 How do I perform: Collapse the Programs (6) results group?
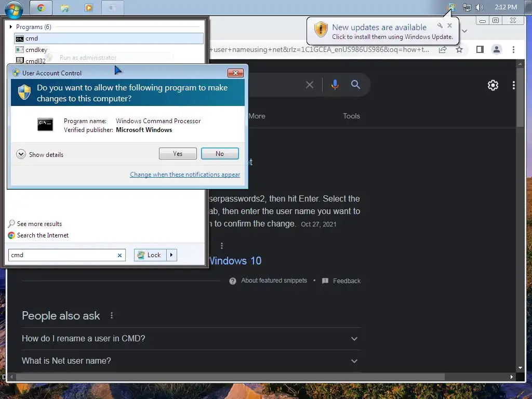(11, 27)
